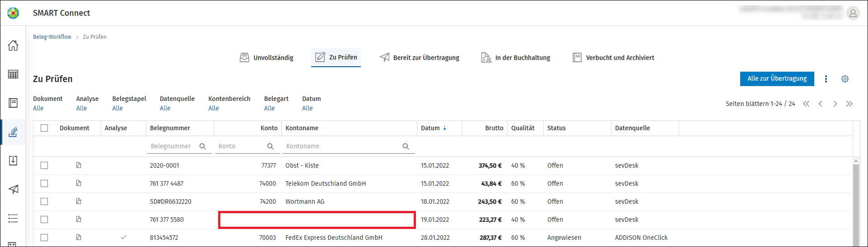868x247 pixels.
Task: Open the Belegart filter dropdown
Action: point(270,108)
